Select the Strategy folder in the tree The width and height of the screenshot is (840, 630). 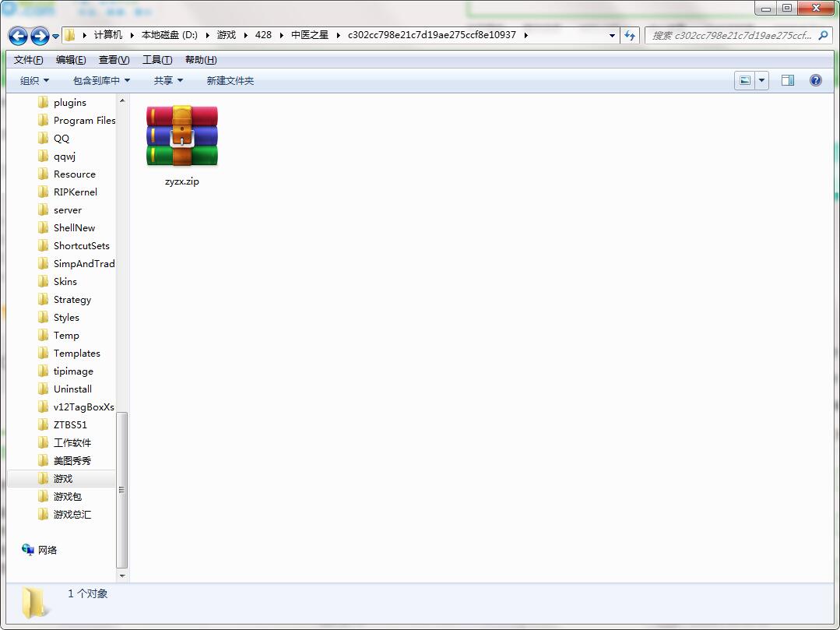(65, 300)
